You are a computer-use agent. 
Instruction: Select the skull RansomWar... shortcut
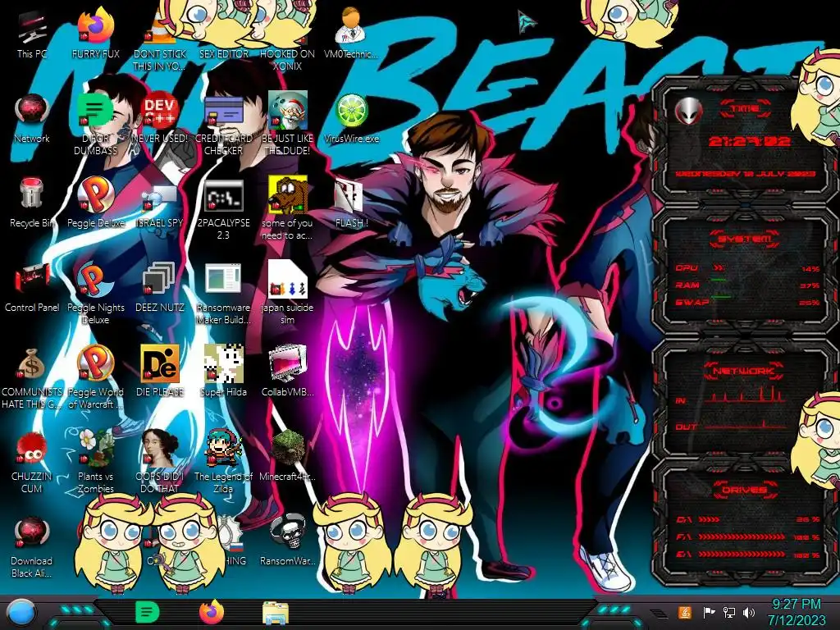pyautogui.click(x=288, y=541)
